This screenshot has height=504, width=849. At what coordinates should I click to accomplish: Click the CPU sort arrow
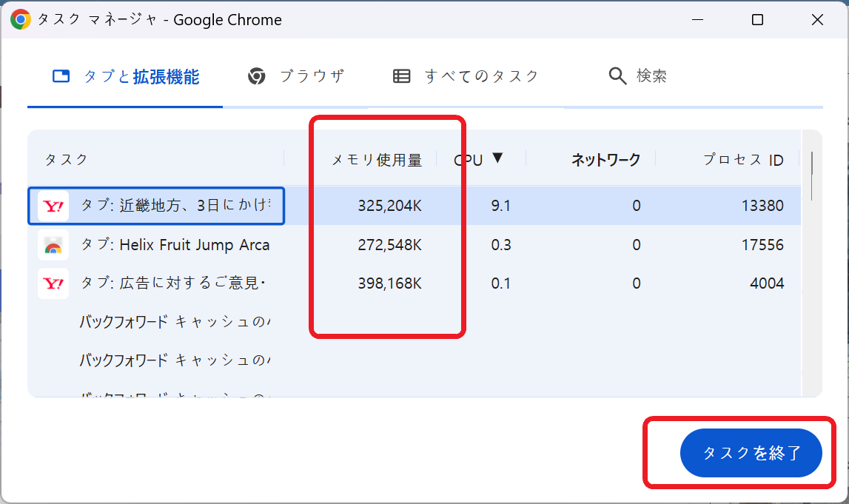pos(499,158)
